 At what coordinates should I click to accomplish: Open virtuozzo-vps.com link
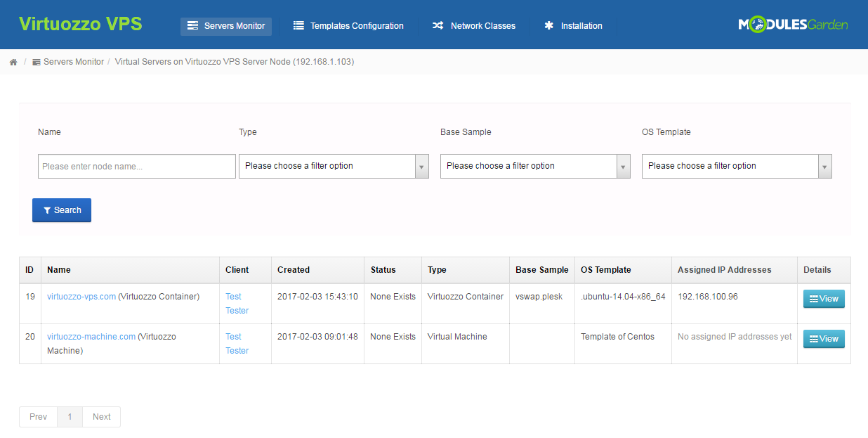pyautogui.click(x=81, y=297)
